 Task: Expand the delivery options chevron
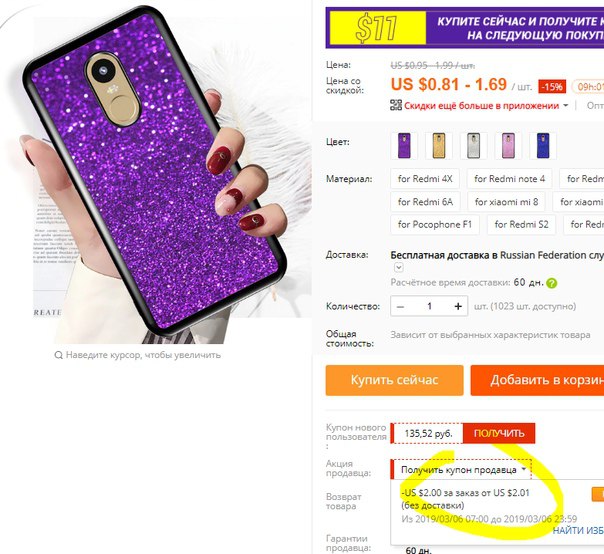(399, 267)
